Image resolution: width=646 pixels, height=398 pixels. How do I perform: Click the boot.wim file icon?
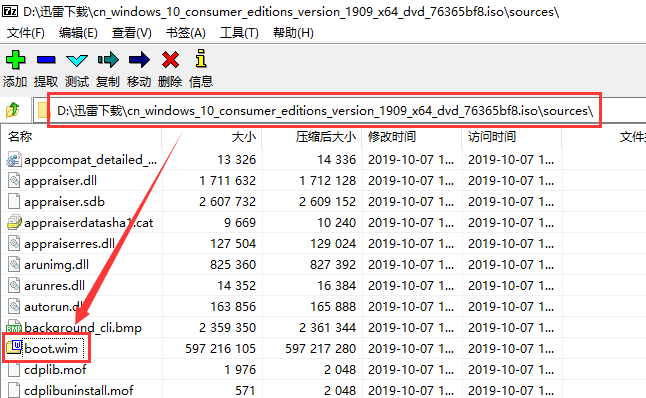point(14,347)
